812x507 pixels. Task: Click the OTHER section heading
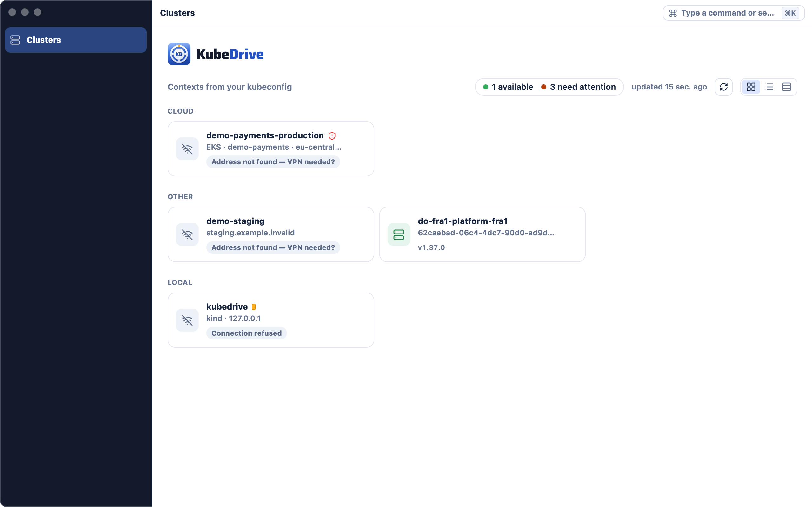[180, 197]
